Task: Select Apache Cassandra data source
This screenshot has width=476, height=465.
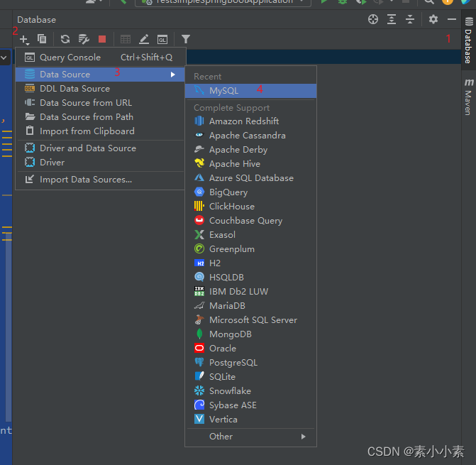Action: [250, 136]
